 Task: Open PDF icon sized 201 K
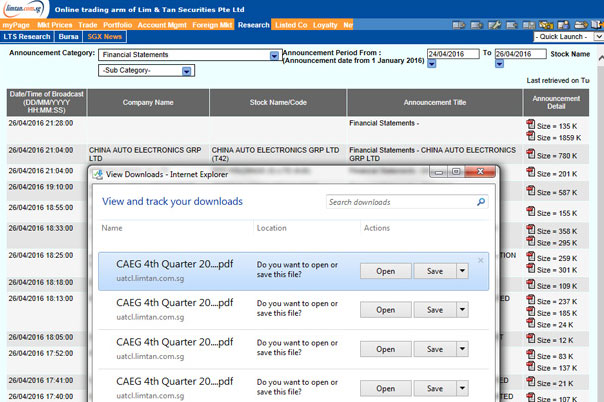tap(531, 173)
